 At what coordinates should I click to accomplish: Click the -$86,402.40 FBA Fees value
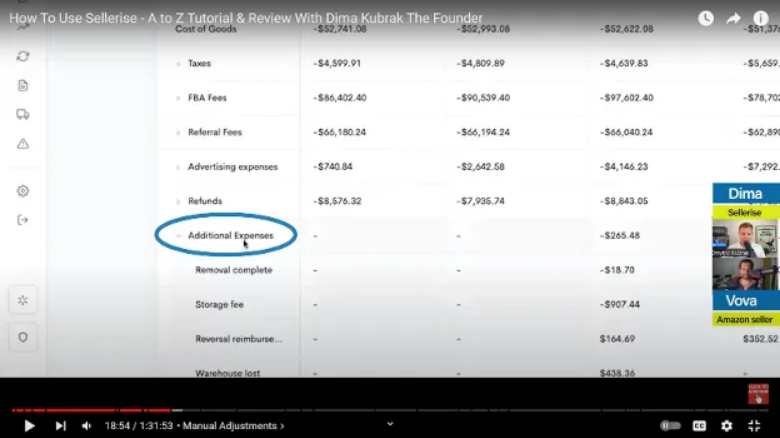(x=340, y=98)
